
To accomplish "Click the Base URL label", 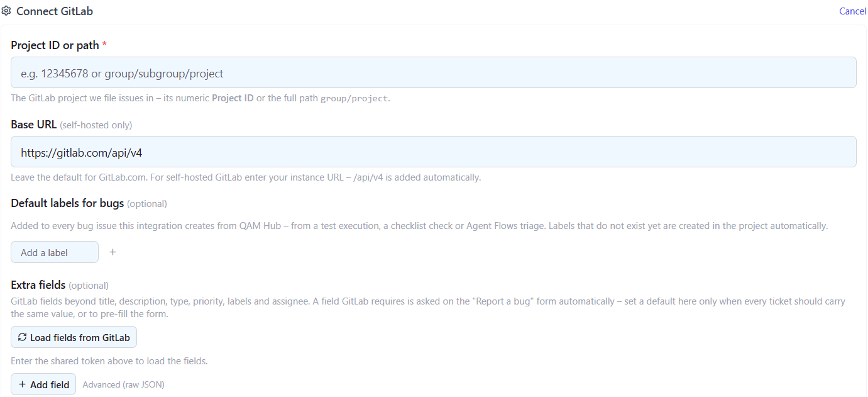I will (x=34, y=125).
